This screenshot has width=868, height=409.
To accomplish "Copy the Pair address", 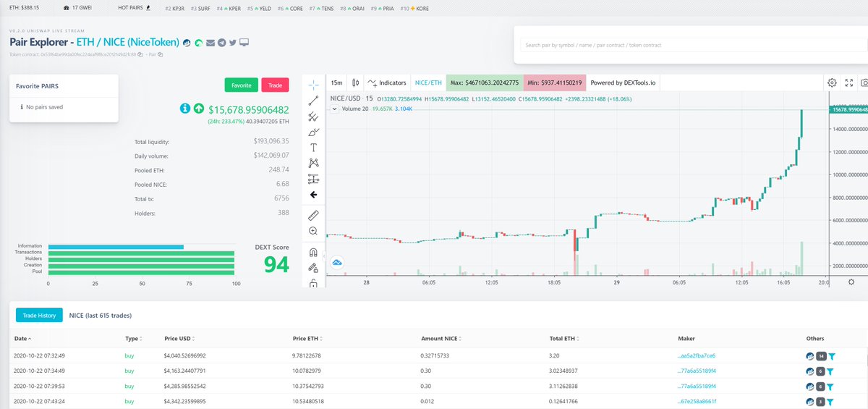I will tap(161, 54).
